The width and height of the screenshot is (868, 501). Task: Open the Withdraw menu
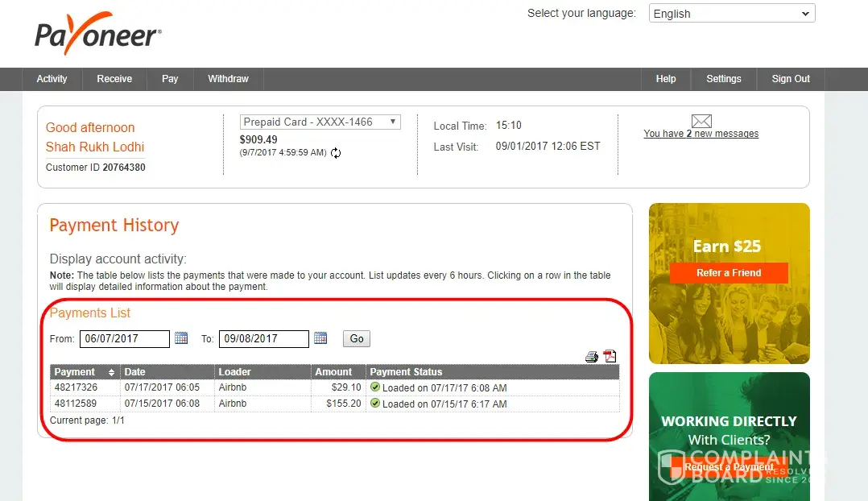[x=228, y=79]
